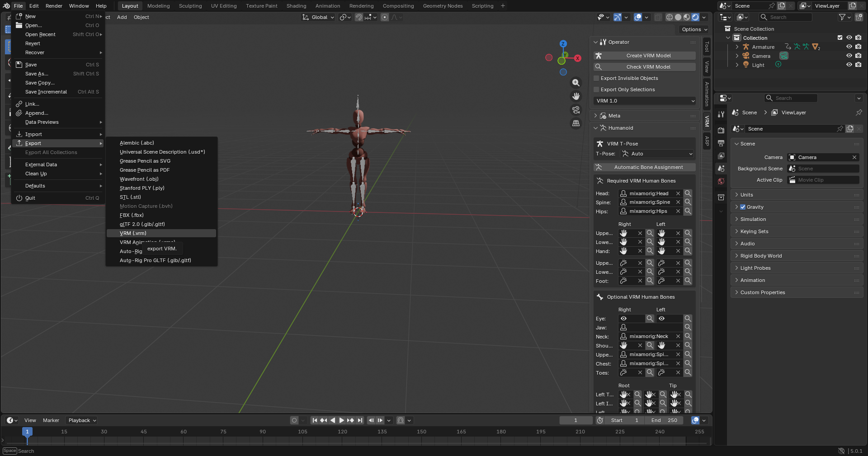Click the blue Z axis on navigation gizmo

(563, 44)
